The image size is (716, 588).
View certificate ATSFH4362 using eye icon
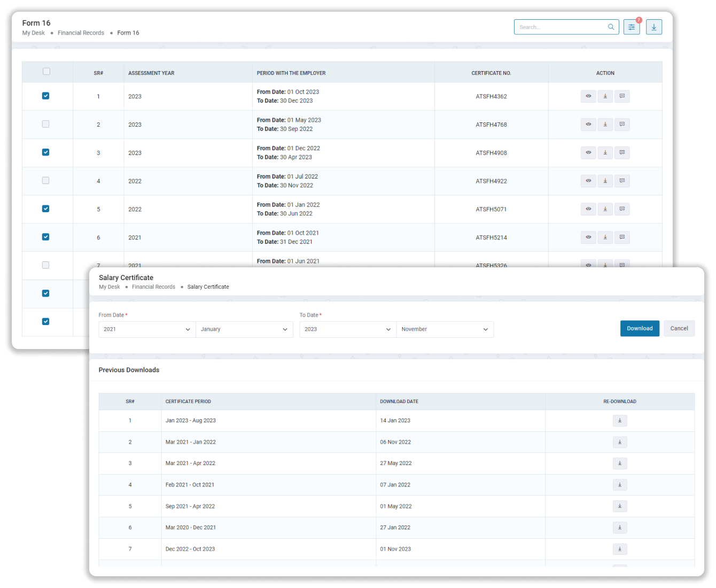coord(588,96)
